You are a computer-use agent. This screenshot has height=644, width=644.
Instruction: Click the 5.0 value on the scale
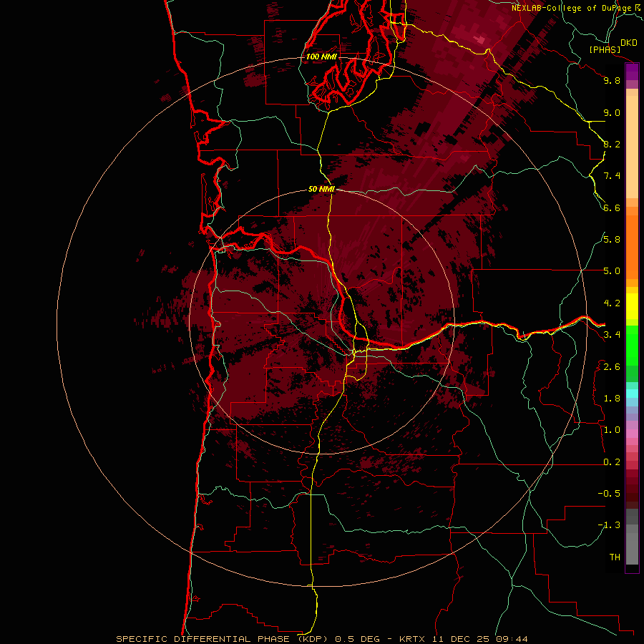(x=612, y=271)
